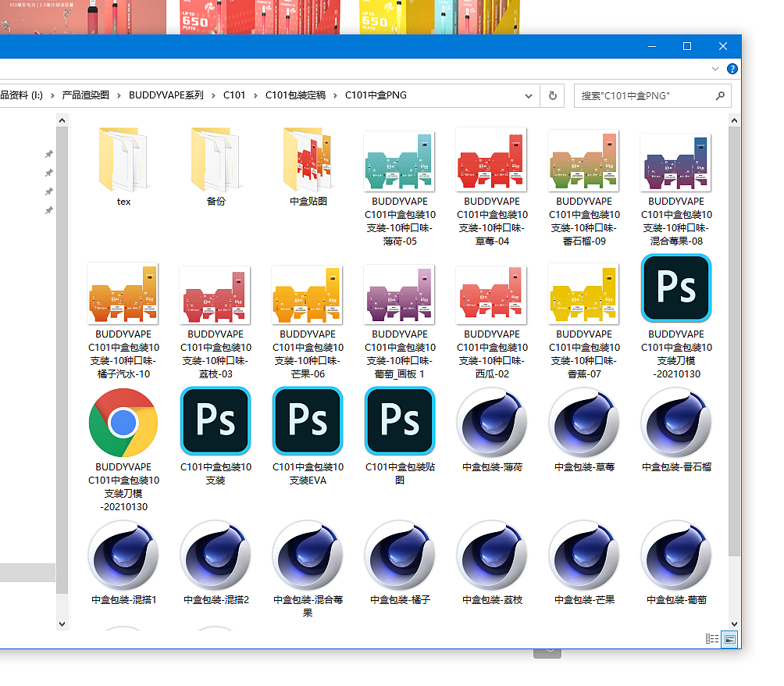This screenshot has height=686, width=784.
Task: Open the Photoshop file C101中盒包装贴图
Action: pyautogui.click(x=400, y=421)
